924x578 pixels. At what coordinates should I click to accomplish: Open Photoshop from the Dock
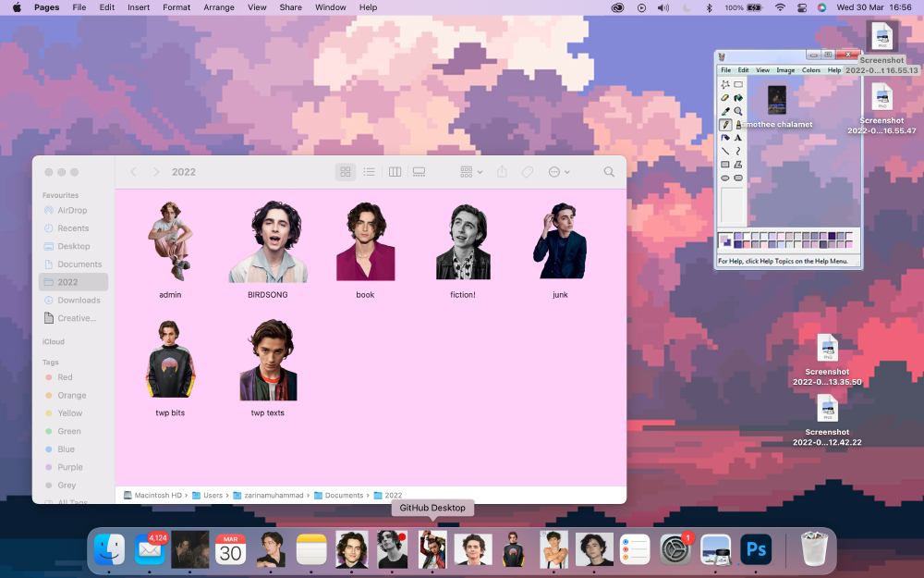[756, 549]
